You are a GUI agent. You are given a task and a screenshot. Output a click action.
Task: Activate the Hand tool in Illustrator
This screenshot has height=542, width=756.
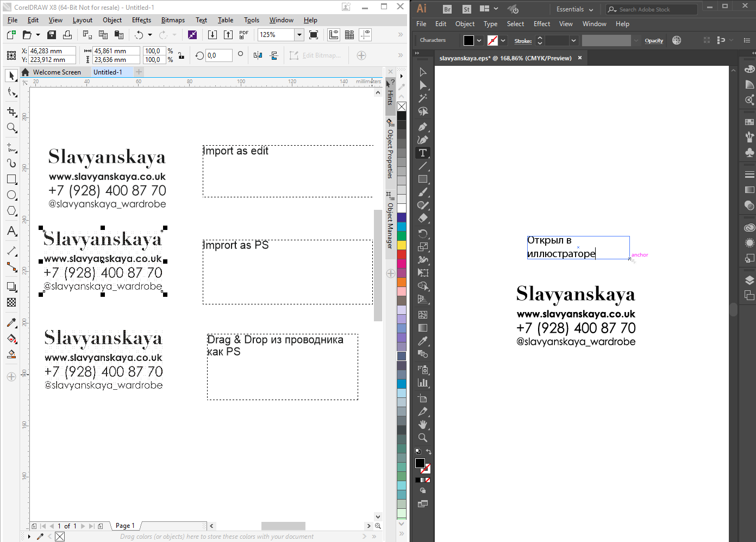[423, 425]
